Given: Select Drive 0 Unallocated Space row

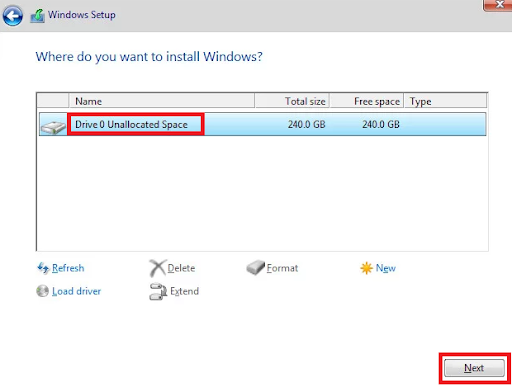Looking at the screenshot, I should point(263,124).
